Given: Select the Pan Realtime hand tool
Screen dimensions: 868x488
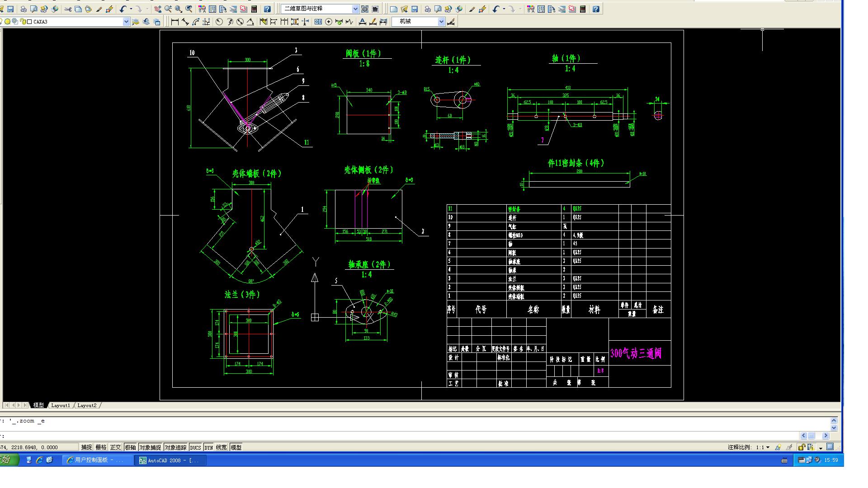Looking at the screenshot, I should pyautogui.click(x=158, y=8).
